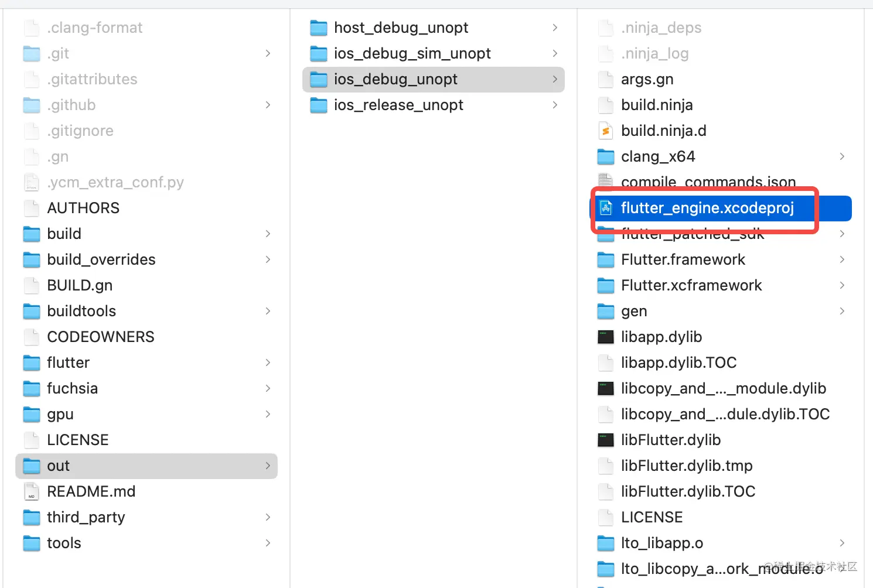873x588 pixels.
Task: Select the AUTHORS file name
Action: pyautogui.click(x=83, y=208)
